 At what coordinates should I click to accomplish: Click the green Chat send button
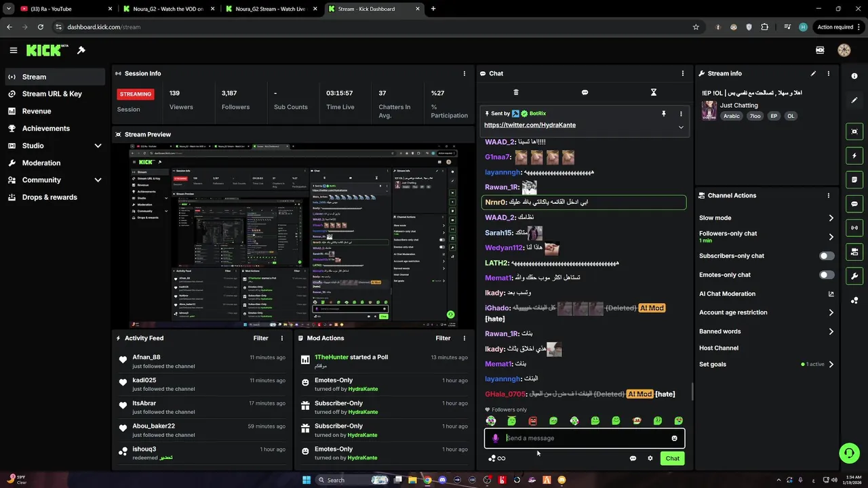(x=673, y=458)
